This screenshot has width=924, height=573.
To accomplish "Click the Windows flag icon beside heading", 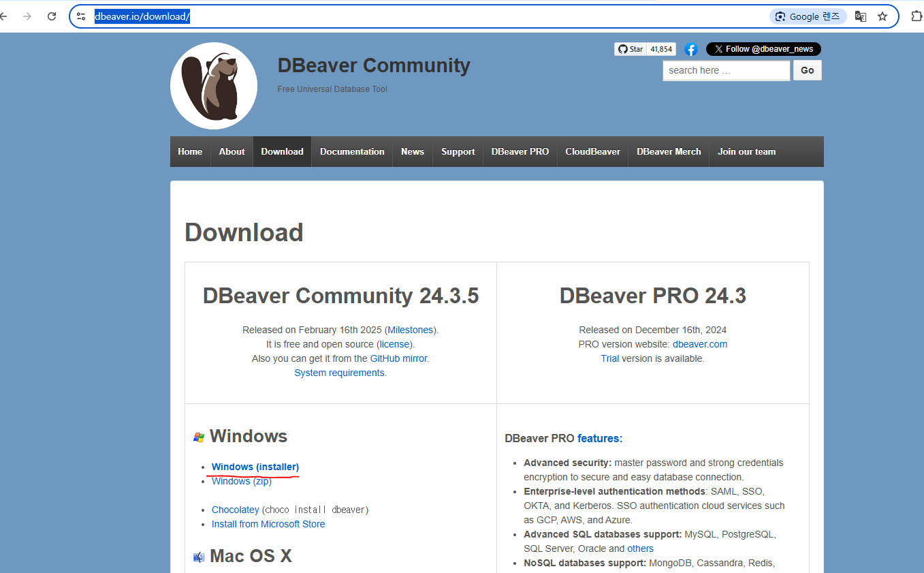I will click(x=199, y=437).
